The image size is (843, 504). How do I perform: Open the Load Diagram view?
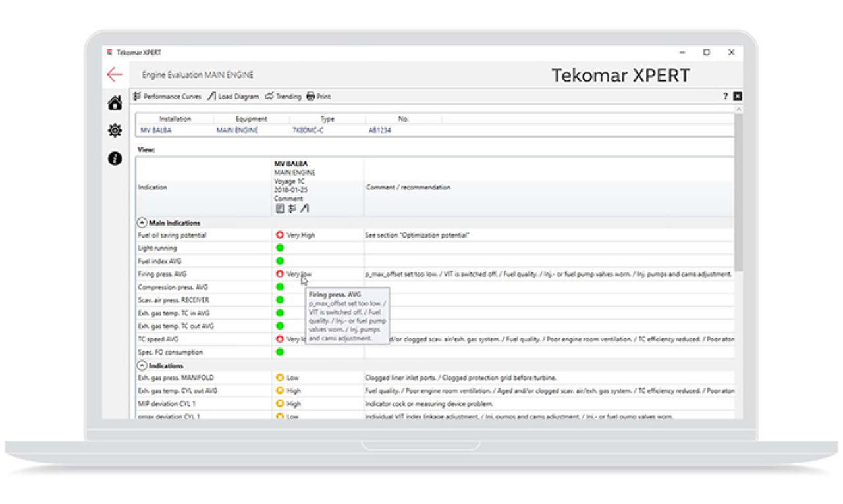[x=233, y=97]
